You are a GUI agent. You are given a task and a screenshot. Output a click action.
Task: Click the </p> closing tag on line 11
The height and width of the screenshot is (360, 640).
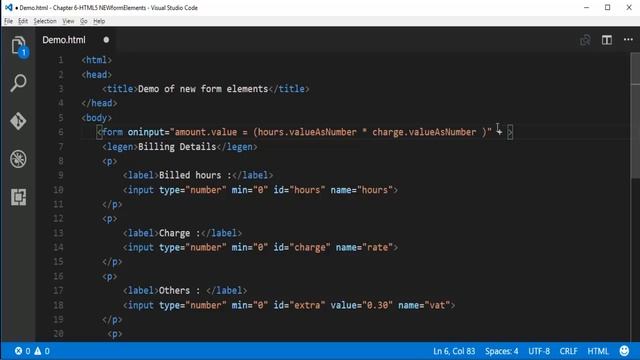click(x=112, y=204)
